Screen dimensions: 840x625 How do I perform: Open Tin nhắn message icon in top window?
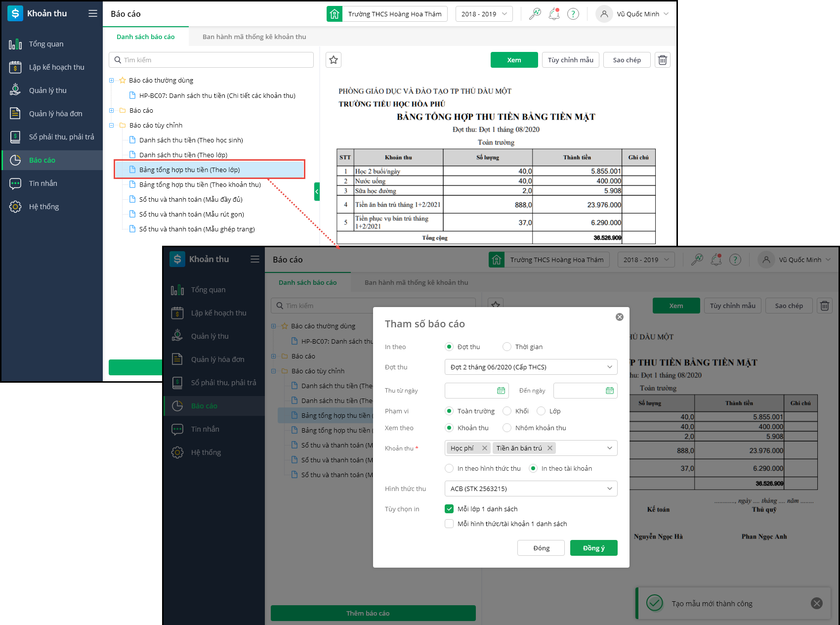(x=15, y=183)
